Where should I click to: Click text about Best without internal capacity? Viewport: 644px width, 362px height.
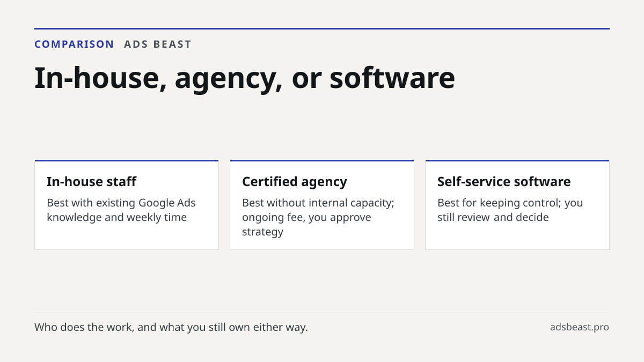click(318, 217)
